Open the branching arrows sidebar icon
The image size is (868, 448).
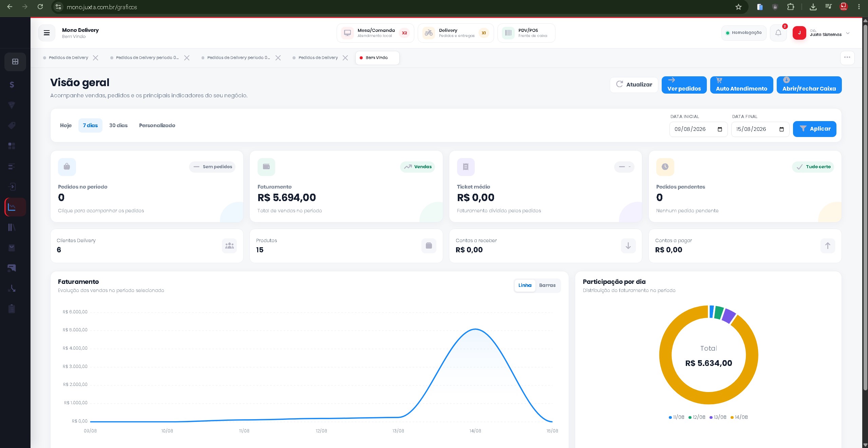click(12, 288)
